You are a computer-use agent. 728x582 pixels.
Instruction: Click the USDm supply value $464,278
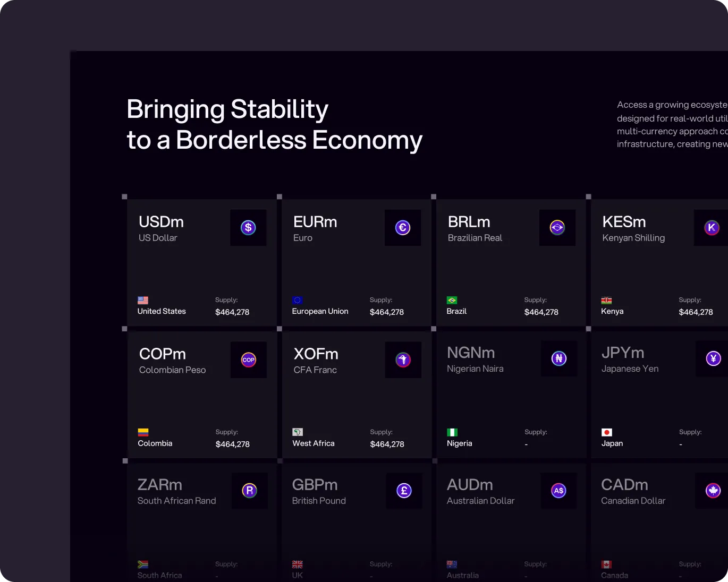(232, 312)
